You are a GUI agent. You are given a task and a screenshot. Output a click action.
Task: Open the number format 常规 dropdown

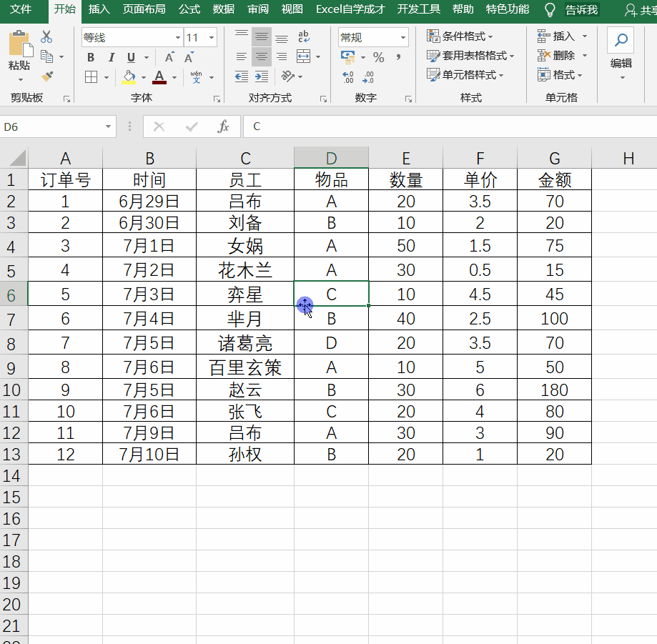(x=402, y=38)
